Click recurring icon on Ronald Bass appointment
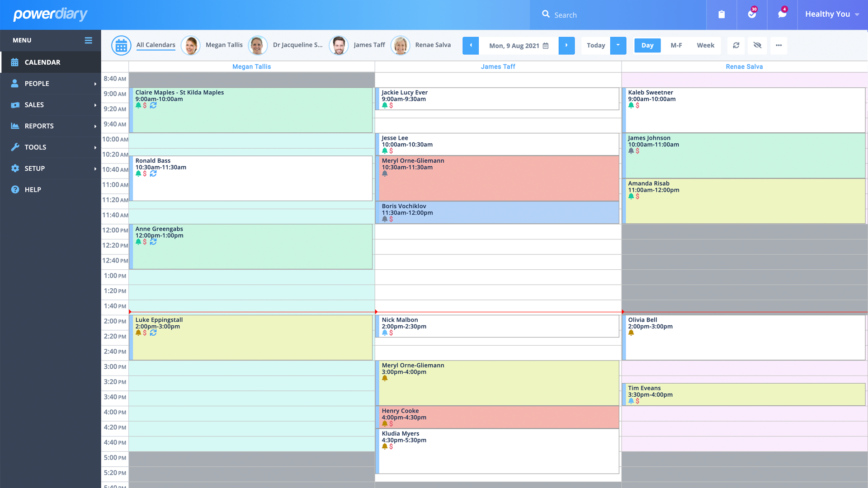868x488 pixels. 153,174
